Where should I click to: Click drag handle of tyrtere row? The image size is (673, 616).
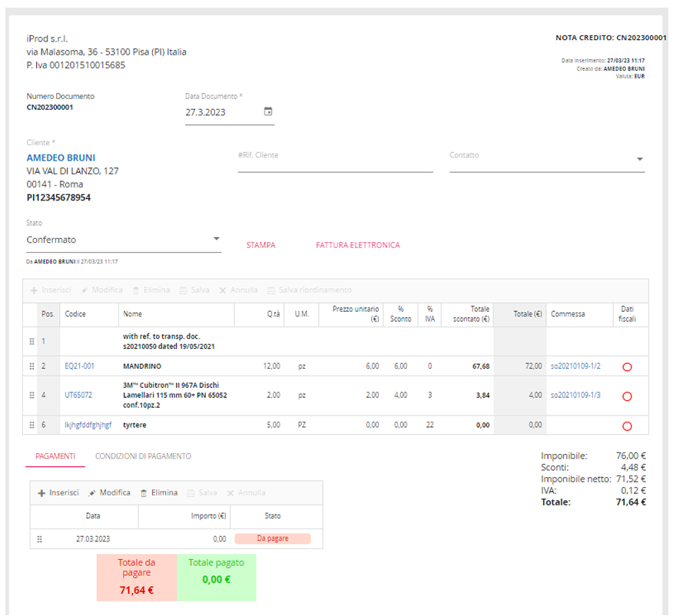tap(31, 425)
